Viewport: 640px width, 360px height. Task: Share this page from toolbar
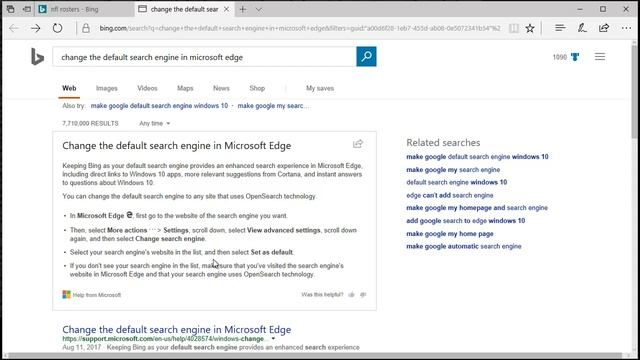click(x=604, y=28)
